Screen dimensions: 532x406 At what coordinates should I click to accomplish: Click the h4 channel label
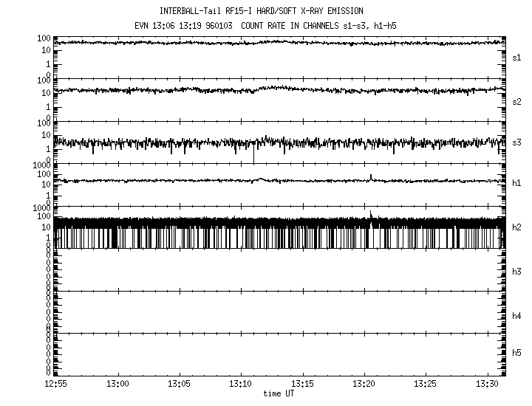[x=517, y=316]
